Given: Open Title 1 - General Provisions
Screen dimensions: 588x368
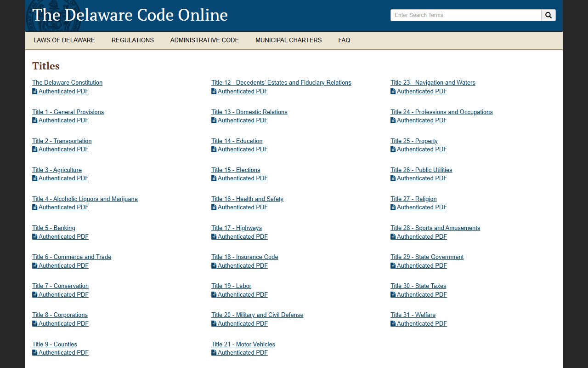Looking at the screenshot, I should [x=68, y=112].
